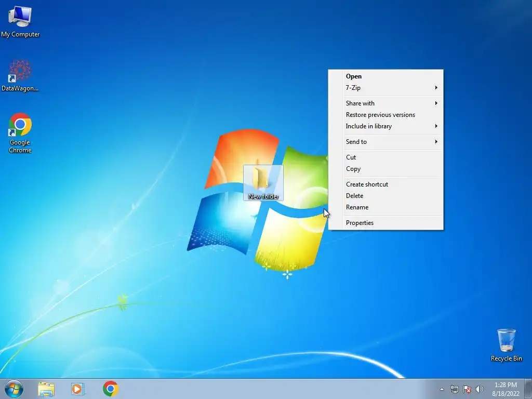Open the Action Center flag icon

pos(467,389)
